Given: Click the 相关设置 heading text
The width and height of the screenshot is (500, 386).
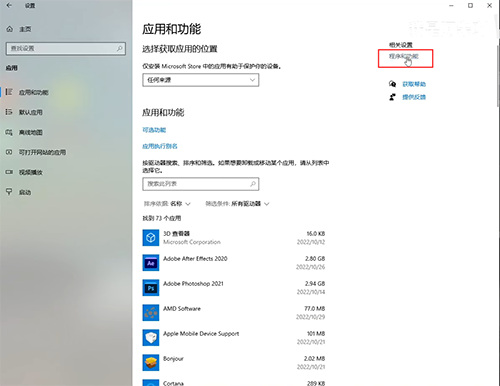Looking at the screenshot, I should coord(401,45).
